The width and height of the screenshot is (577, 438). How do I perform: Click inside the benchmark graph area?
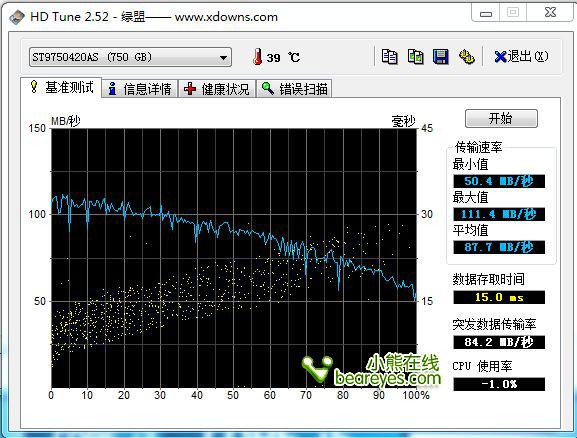234,258
